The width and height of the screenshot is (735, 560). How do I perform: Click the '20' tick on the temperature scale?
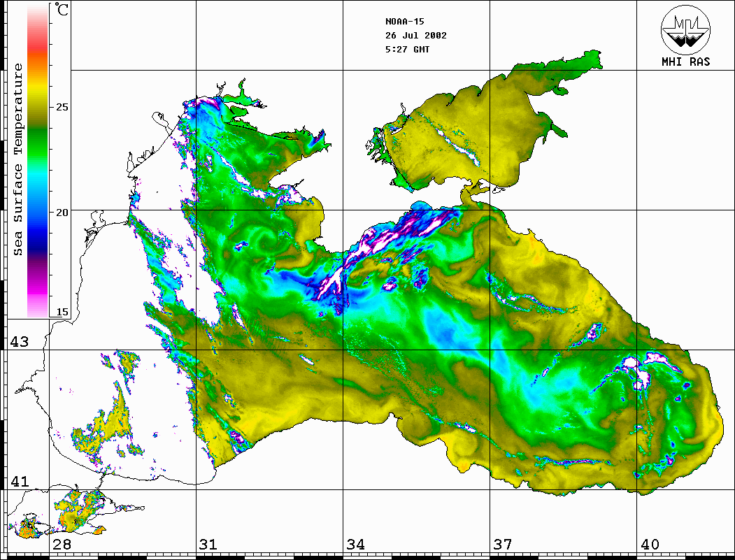(62, 213)
